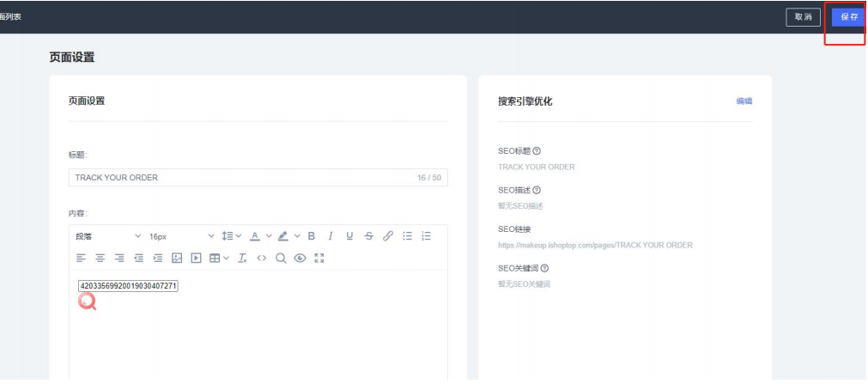868x384 pixels.
Task: Insert an image into content
Action: click(x=177, y=258)
